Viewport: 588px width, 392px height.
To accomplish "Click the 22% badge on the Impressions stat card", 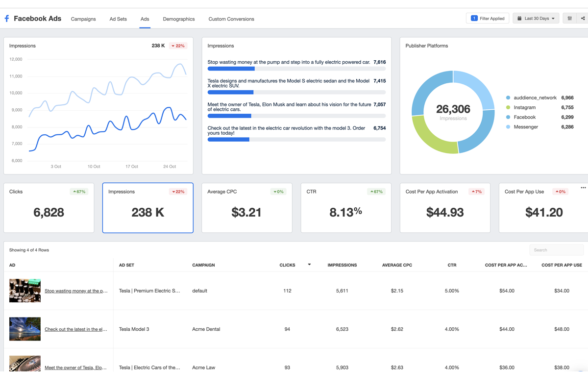I will [x=178, y=192].
